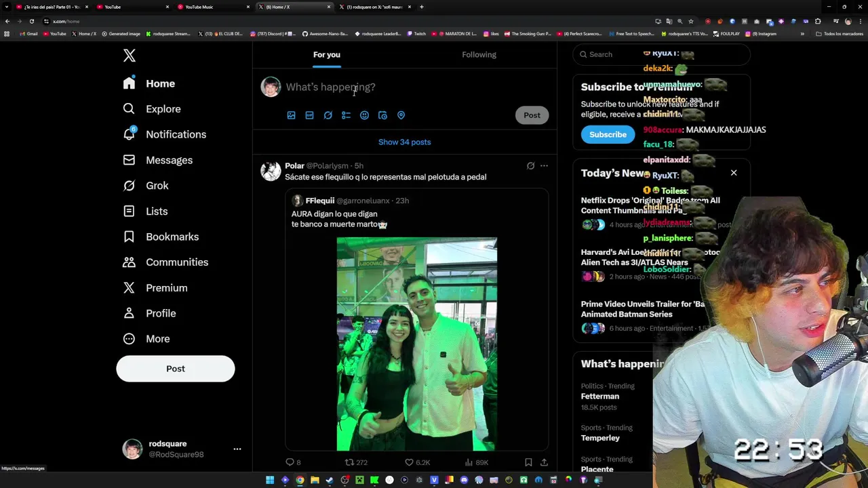Reload the page in the browser
The width and height of the screenshot is (868, 488).
(31, 21)
